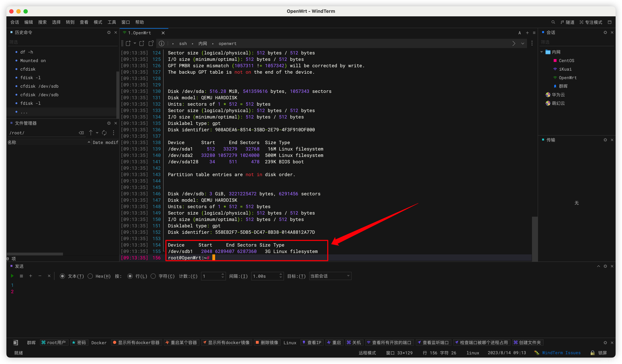Open the 隧道 tunnel tool
The image size is (622, 364).
click(567, 22)
